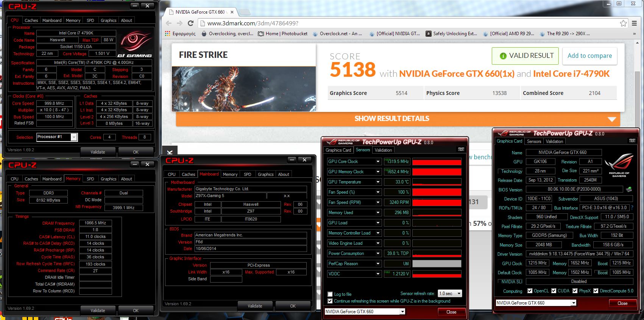Screen dimensions: 644x320
Task: Open SPD tab in the CPU-Z Memory window
Action: [90, 179]
